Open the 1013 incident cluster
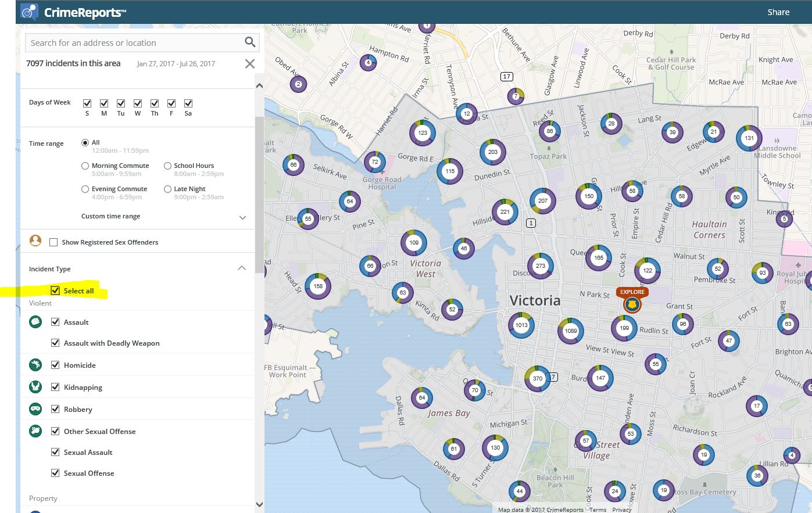The width and height of the screenshot is (812, 513). (521, 325)
